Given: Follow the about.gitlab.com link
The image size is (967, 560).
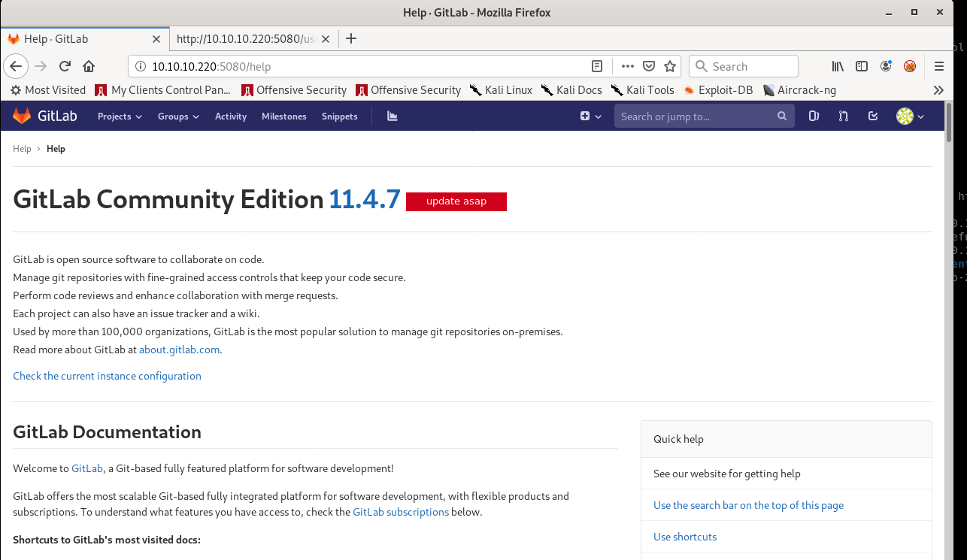Looking at the screenshot, I should click(180, 350).
